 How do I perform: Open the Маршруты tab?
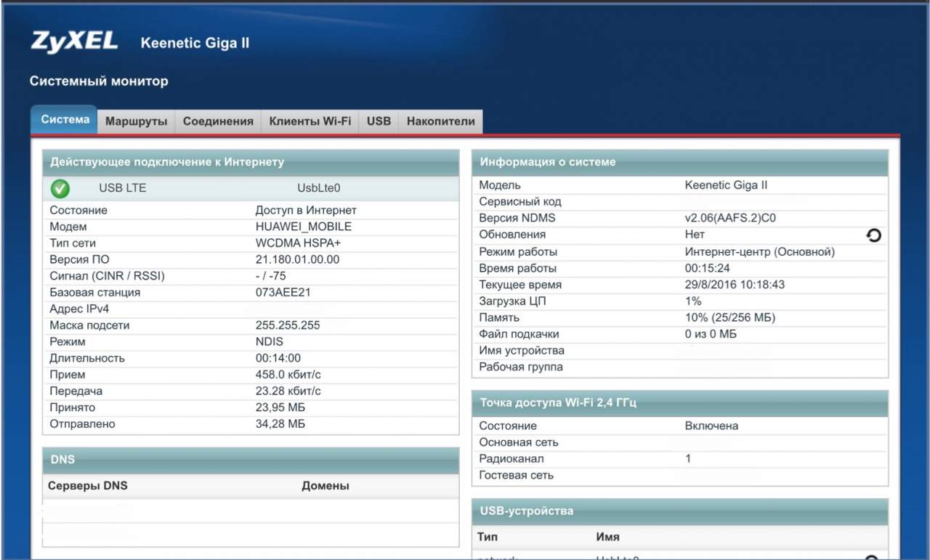pos(137,121)
